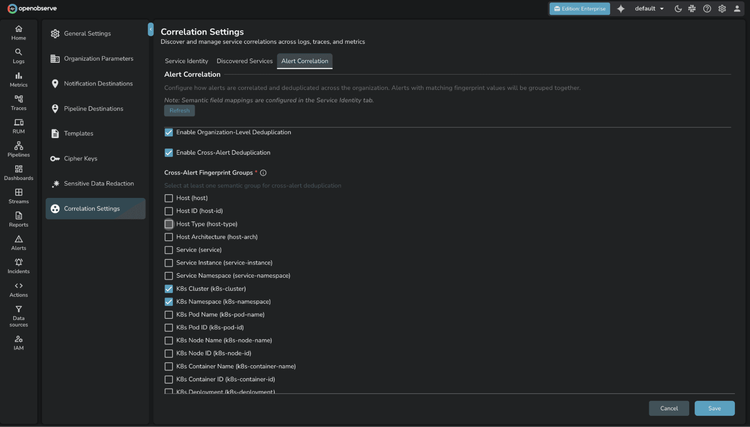Go to Traces in left navigation
Image resolution: width=750 pixels, height=427 pixels.
coord(18,101)
